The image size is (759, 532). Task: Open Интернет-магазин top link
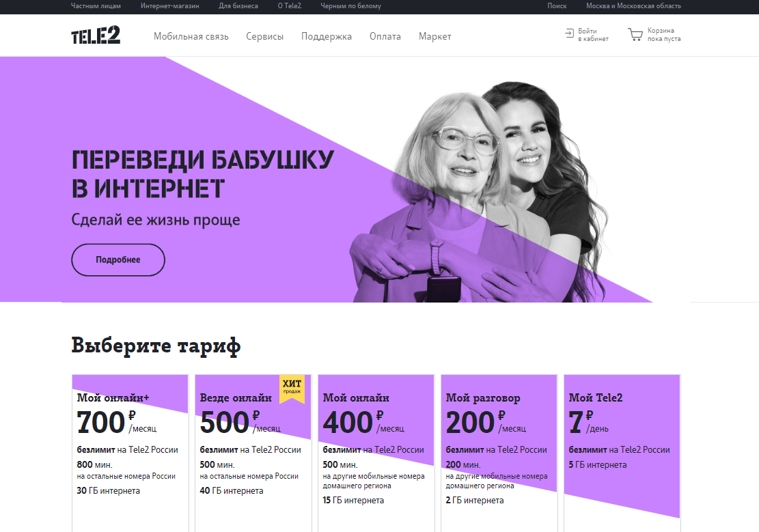[170, 6]
